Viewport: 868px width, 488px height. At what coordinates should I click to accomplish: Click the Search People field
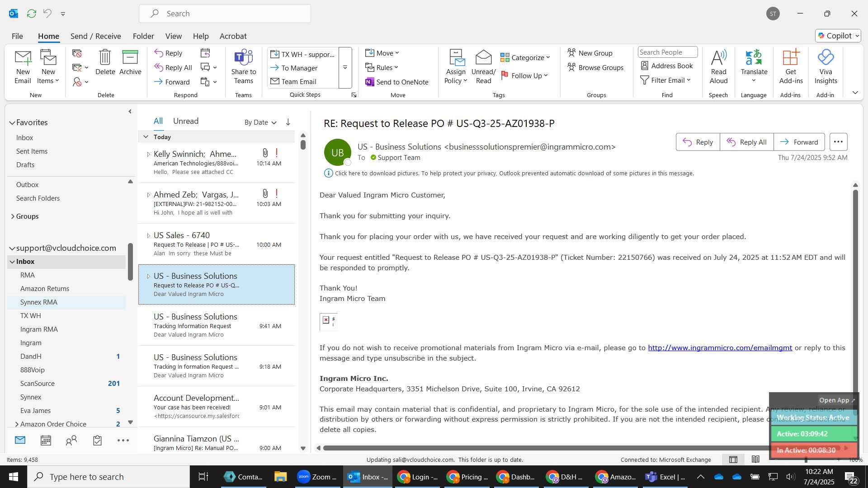click(667, 52)
